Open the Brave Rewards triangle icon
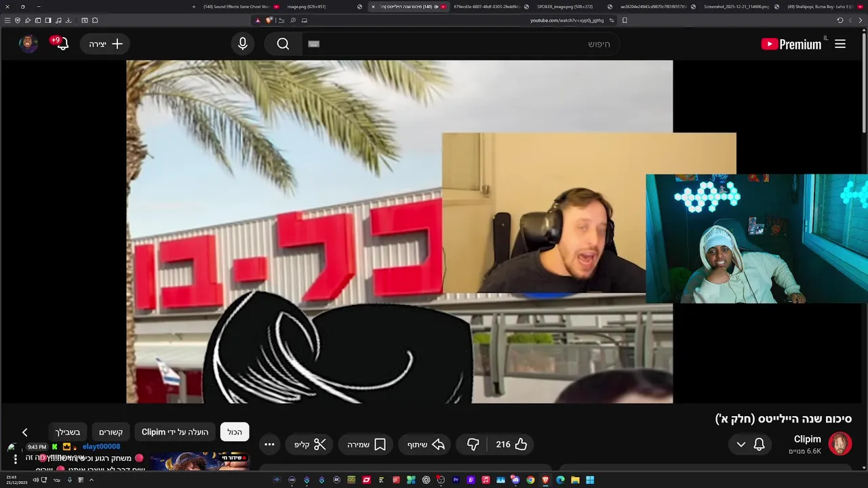The height and width of the screenshot is (488, 868). 258,20
